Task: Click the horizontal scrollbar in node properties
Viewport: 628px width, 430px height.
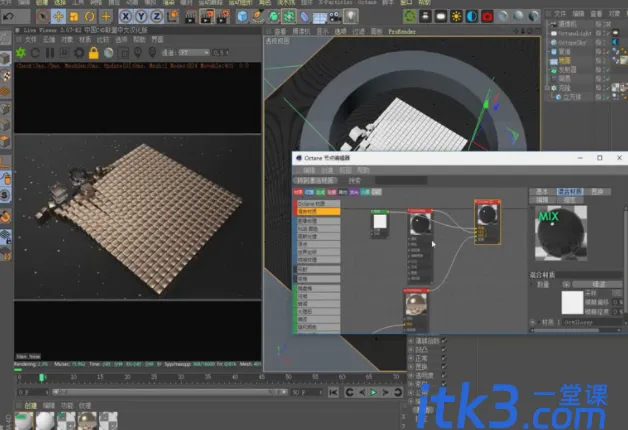Action: point(565,330)
